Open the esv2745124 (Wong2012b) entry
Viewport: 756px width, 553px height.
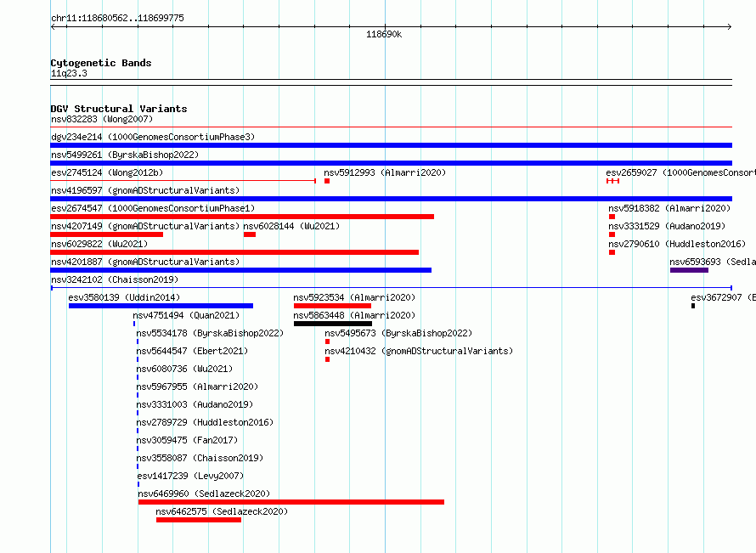tap(107, 172)
